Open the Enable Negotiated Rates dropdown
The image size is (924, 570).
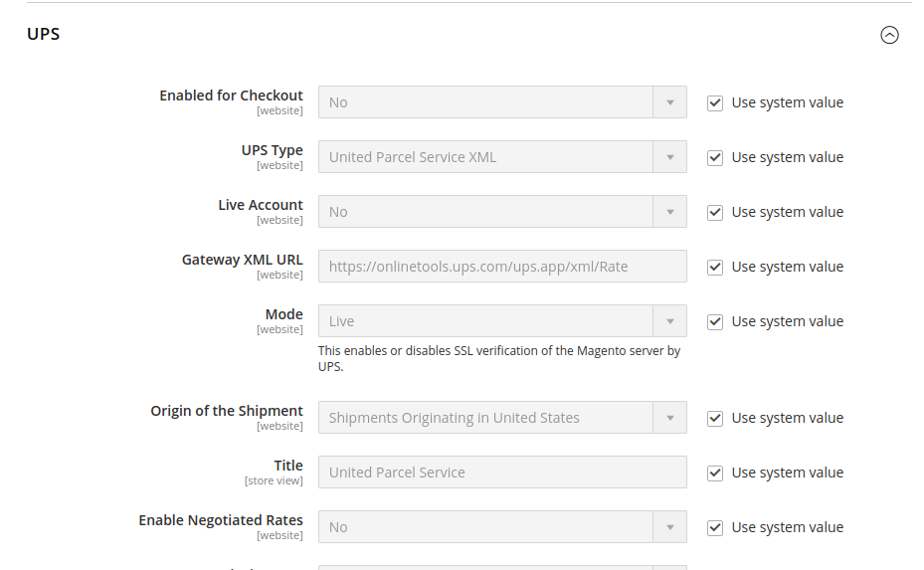tap(502, 527)
